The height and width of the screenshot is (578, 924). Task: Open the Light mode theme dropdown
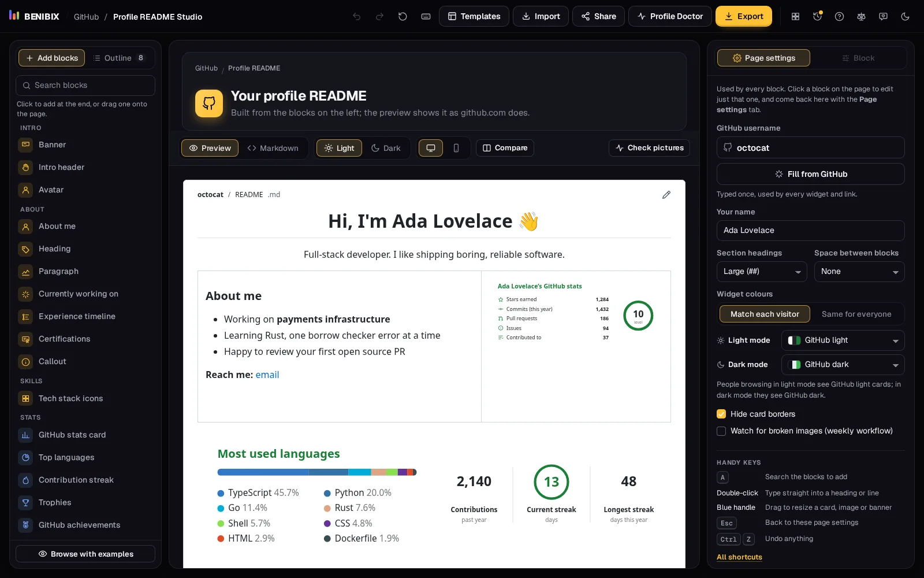tap(843, 340)
